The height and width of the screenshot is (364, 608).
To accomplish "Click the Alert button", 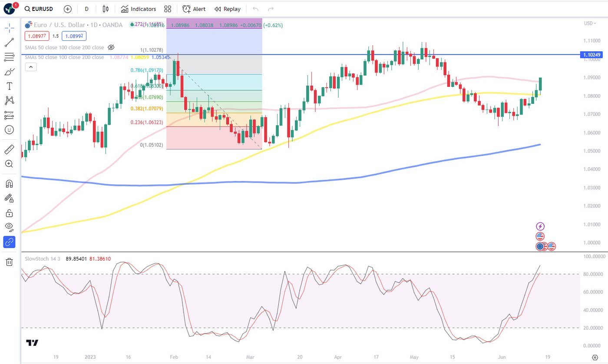I will point(194,9).
